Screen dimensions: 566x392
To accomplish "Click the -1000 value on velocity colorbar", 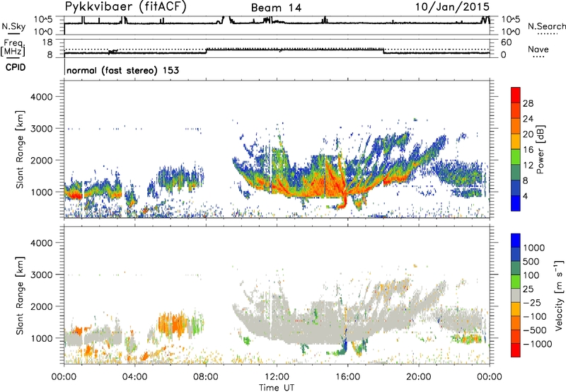I will pos(538,344).
